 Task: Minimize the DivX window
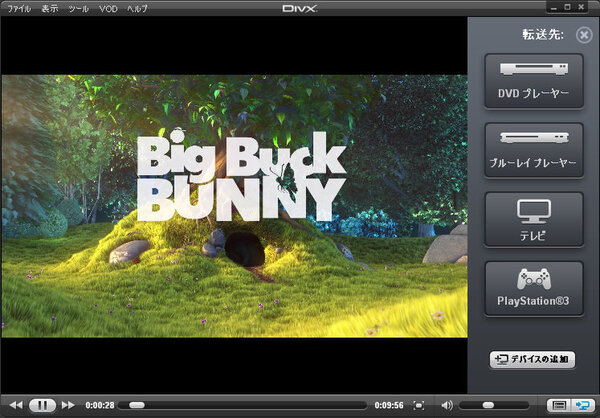[x=554, y=7]
